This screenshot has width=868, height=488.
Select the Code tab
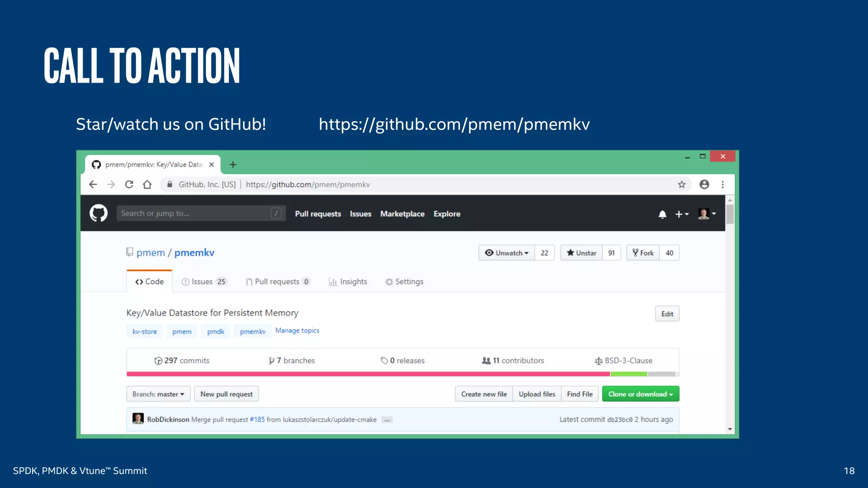[149, 282]
